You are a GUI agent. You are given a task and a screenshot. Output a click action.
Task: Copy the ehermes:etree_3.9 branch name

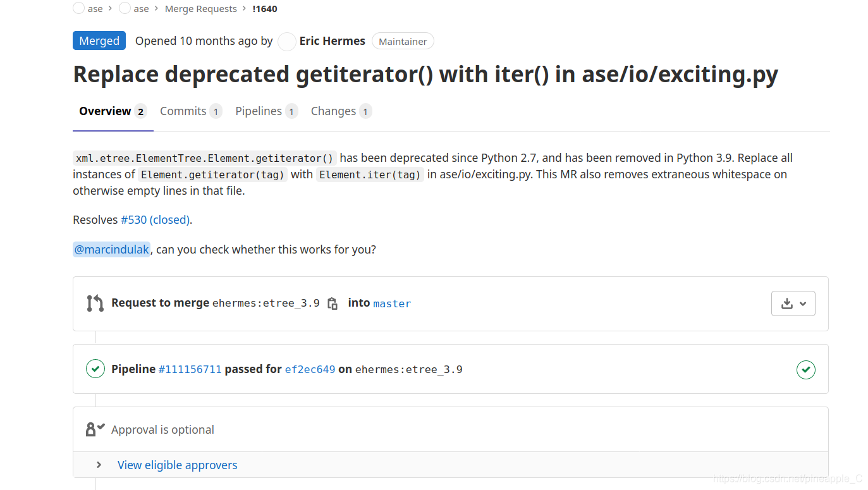pos(333,303)
